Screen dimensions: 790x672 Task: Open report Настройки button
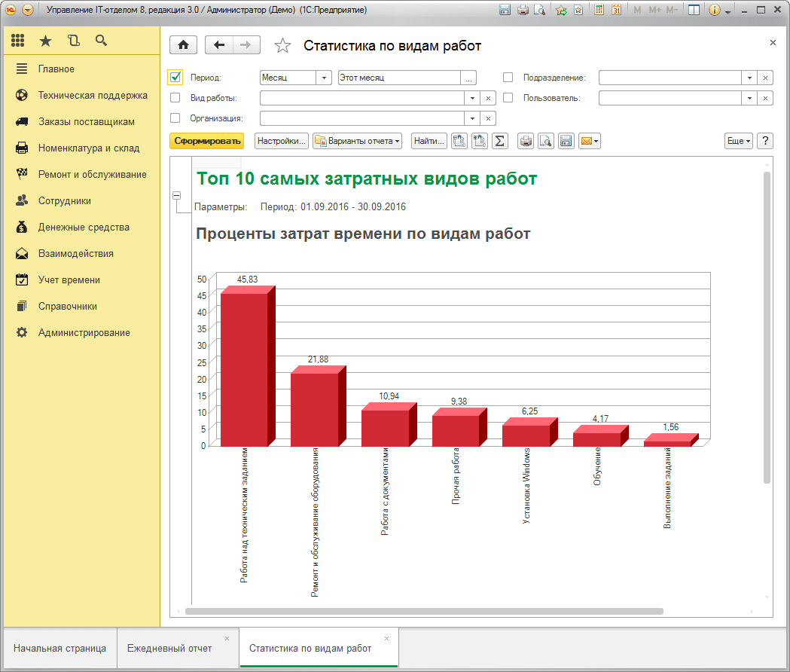[x=282, y=141]
